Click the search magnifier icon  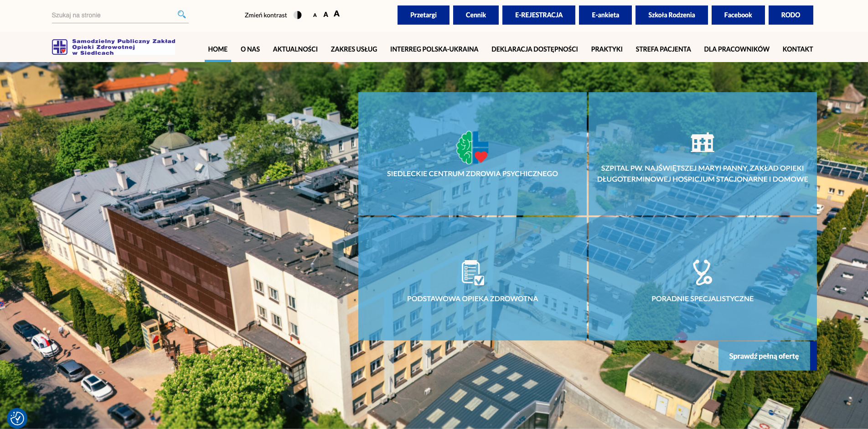click(x=181, y=15)
